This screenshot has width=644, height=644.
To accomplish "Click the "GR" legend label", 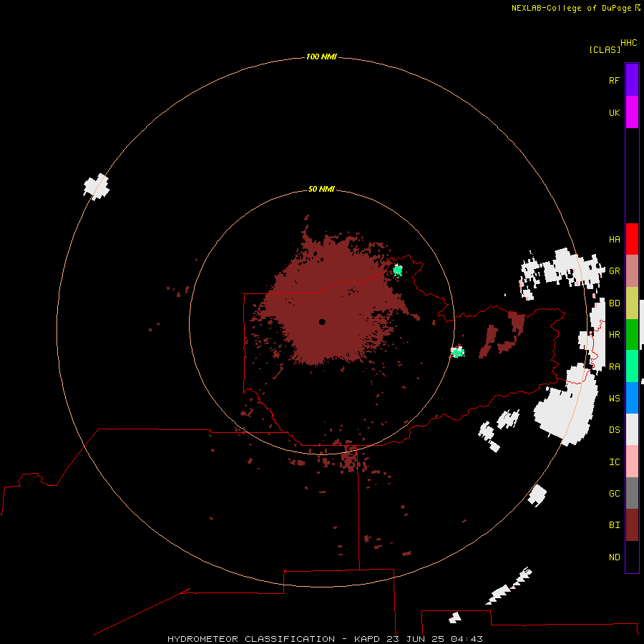I will pos(614,271).
